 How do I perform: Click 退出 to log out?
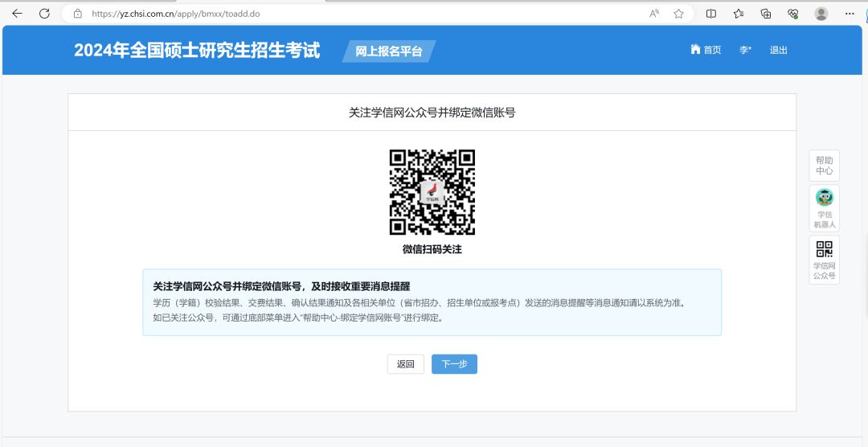pyautogui.click(x=778, y=50)
